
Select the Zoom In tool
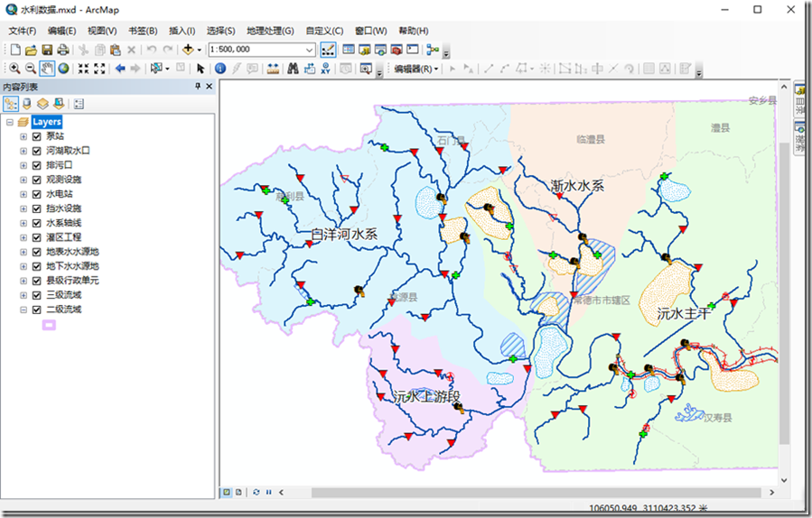[x=14, y=69]
